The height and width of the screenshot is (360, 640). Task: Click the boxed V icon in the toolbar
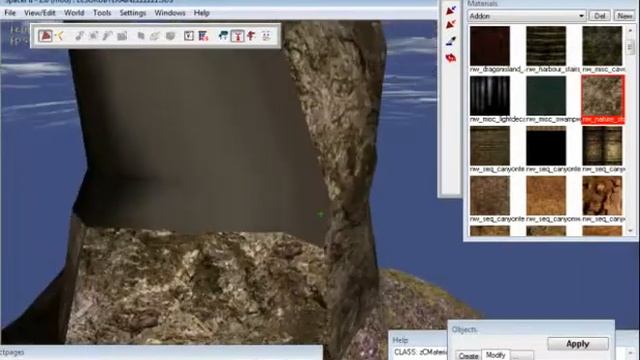pos(189,36)
